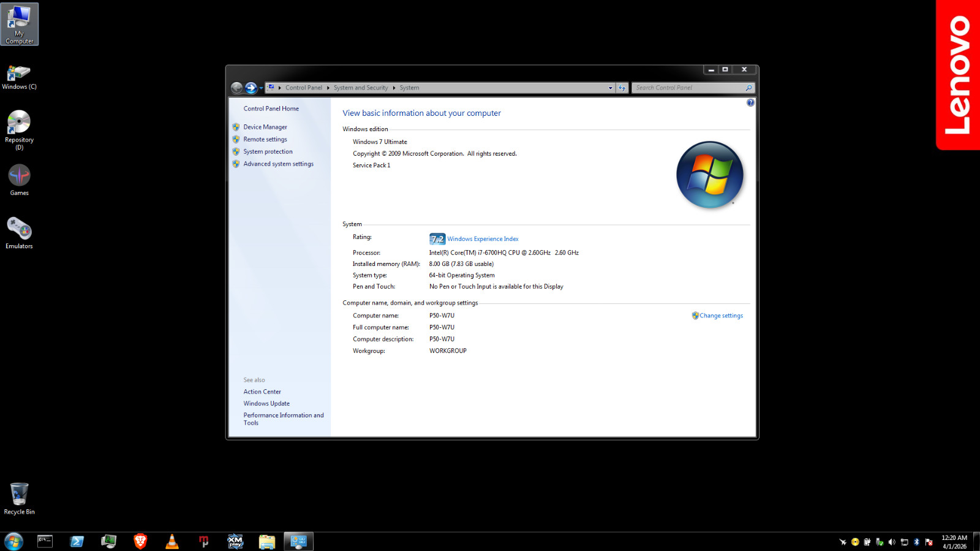The image size is (980, 551).
Task: Open the Games desktop shortcut
Action: pos(19,180)
